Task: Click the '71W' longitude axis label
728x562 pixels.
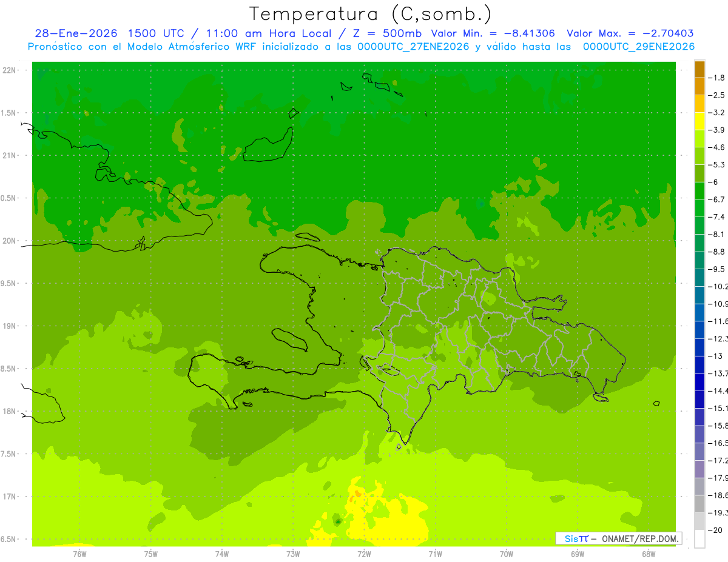Action: click(435, 554)
